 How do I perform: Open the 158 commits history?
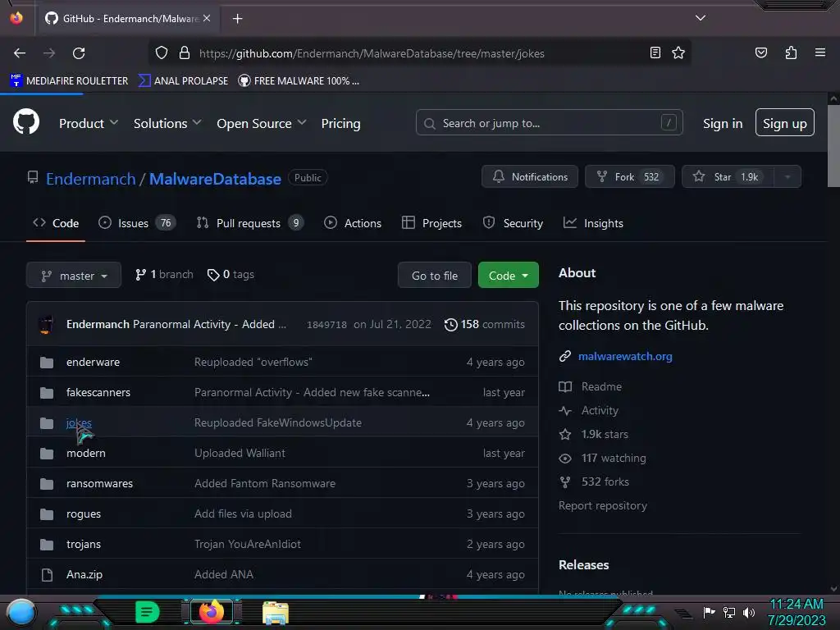coord(484,324)
